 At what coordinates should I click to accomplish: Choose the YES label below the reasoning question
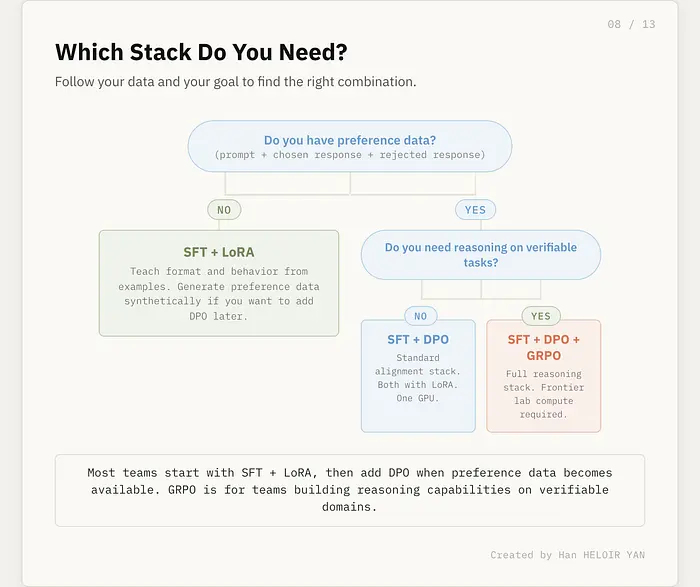point(541,316)
